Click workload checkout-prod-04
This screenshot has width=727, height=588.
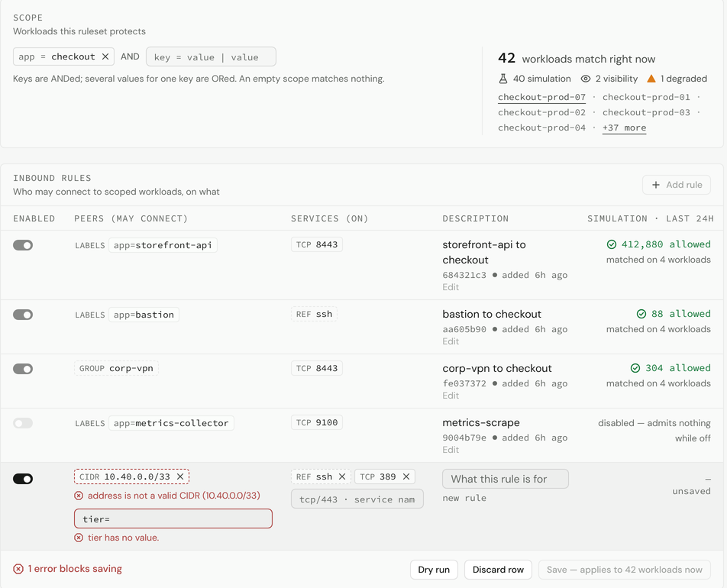click(x=541, y=128)
